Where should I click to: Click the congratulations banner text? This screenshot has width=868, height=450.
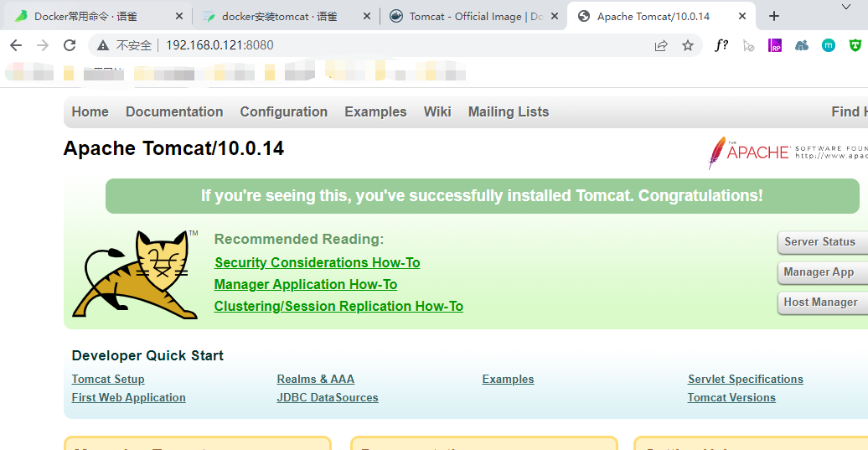pos(482,196)
